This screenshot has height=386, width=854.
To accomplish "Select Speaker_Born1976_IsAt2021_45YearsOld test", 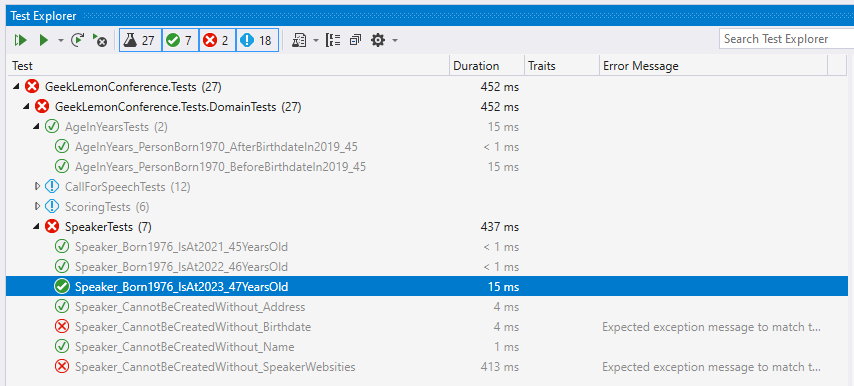I will click(x=427, y=247).
